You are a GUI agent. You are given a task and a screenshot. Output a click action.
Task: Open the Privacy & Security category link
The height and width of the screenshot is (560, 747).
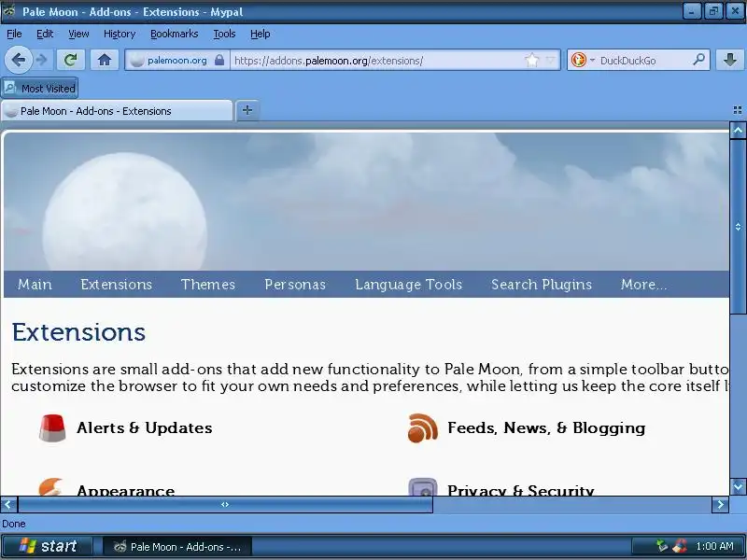pyautogui.click(x=521, y=489)
